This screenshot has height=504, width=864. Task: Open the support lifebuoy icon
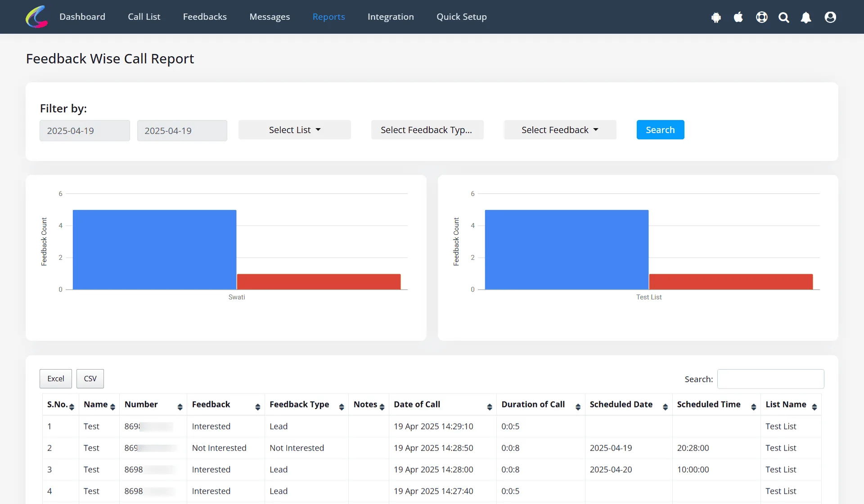(761, 17)
